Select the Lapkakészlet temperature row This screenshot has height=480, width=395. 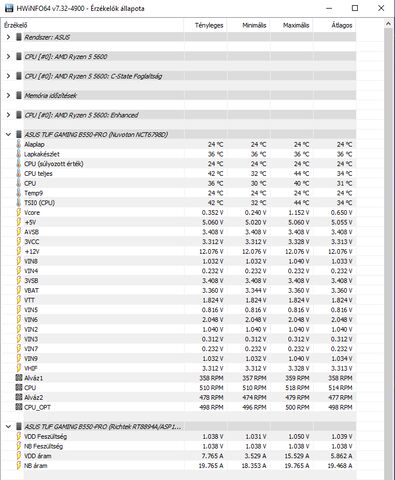pyautogui.click(x=180, y=154)
